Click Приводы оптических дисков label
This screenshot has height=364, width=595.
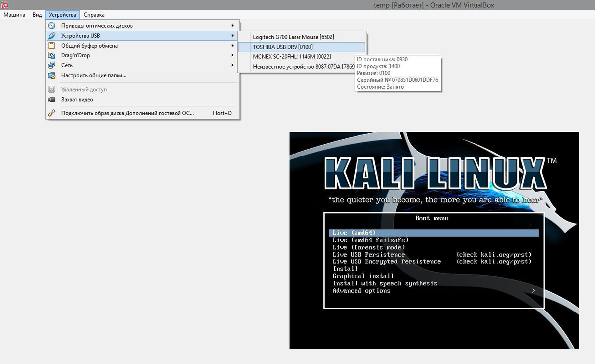click(x=97, y=25)
